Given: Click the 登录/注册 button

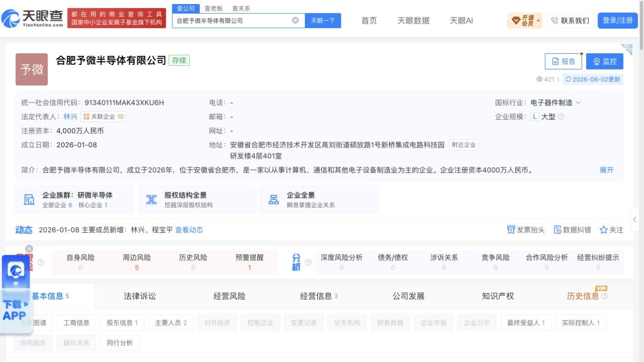Looking at the screenshot, I should click(618, 20).
